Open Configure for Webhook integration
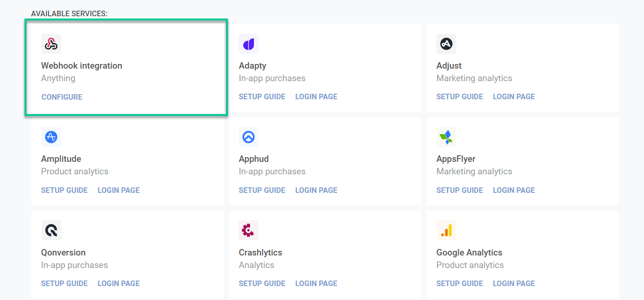The height and width of the screenshot is (300, 644). tap(62, 97)
